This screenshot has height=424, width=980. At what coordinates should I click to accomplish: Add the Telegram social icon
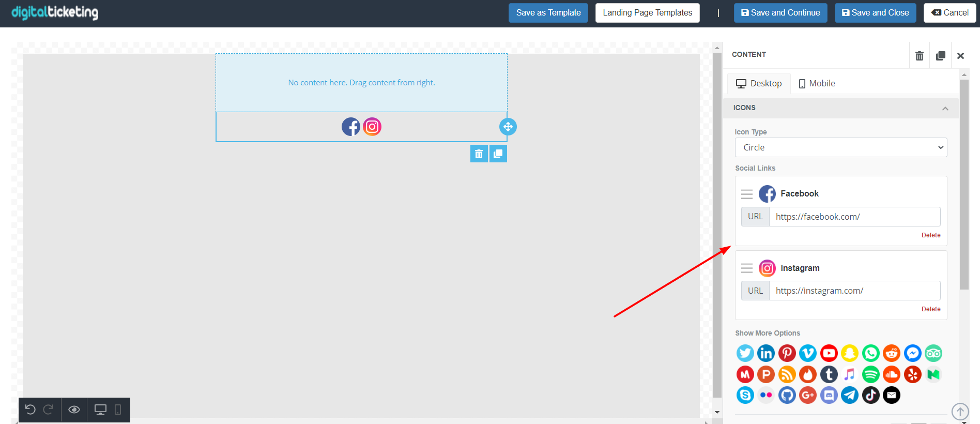point(850,395)
